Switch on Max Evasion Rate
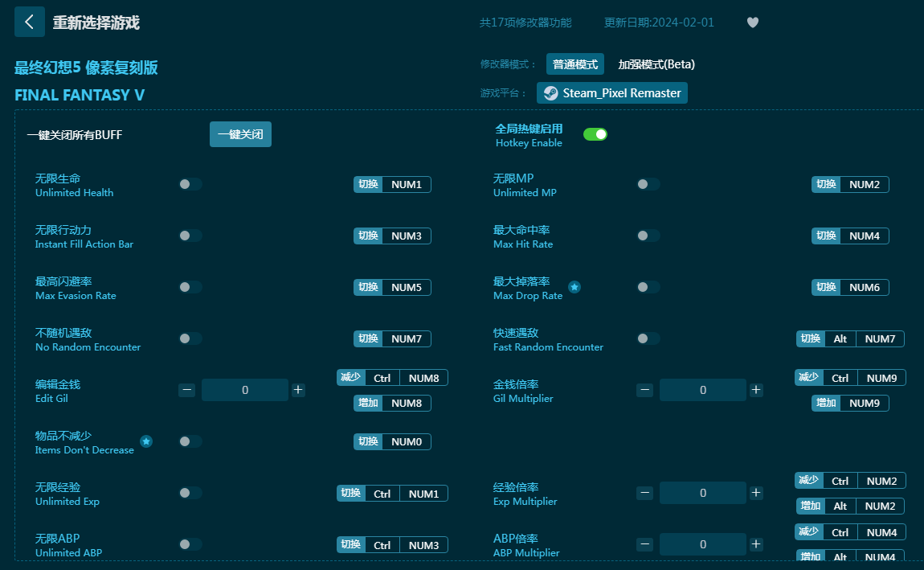The image size is (924, 570). 190,287
